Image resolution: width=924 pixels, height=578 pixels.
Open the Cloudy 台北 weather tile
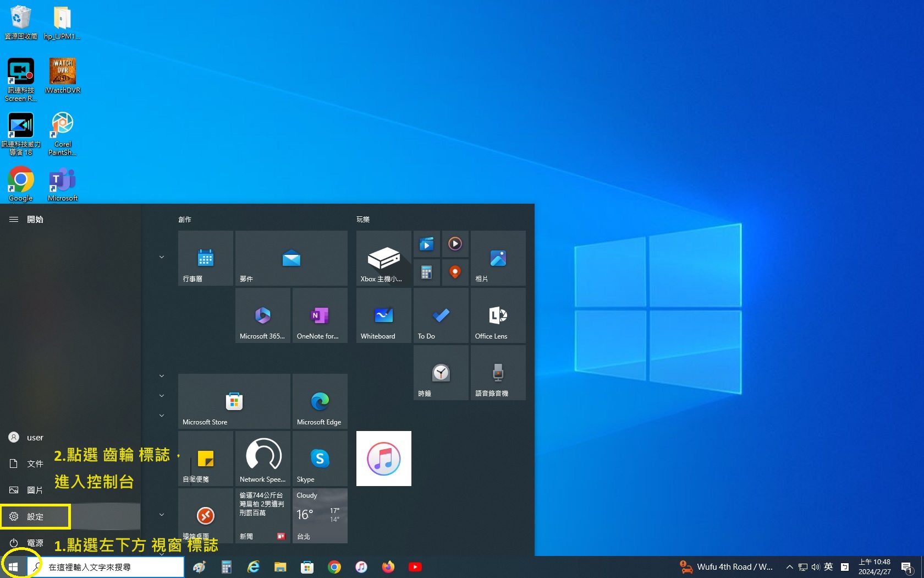(320, 516)
